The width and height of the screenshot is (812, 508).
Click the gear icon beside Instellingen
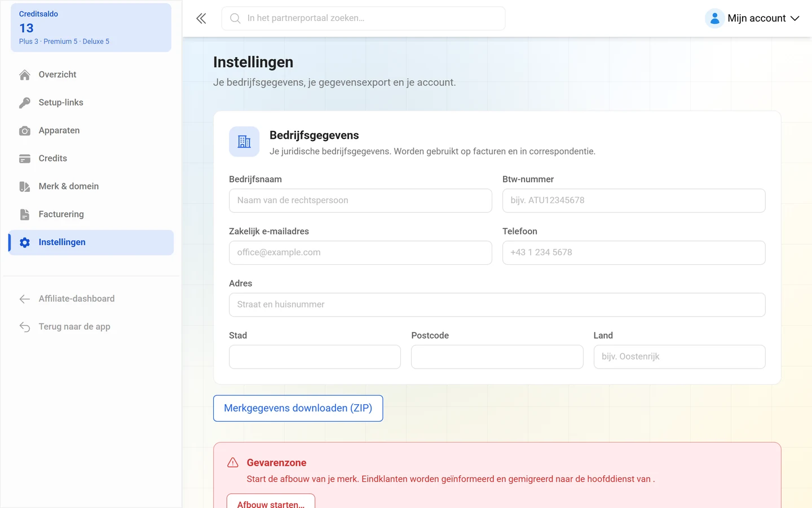25,243
